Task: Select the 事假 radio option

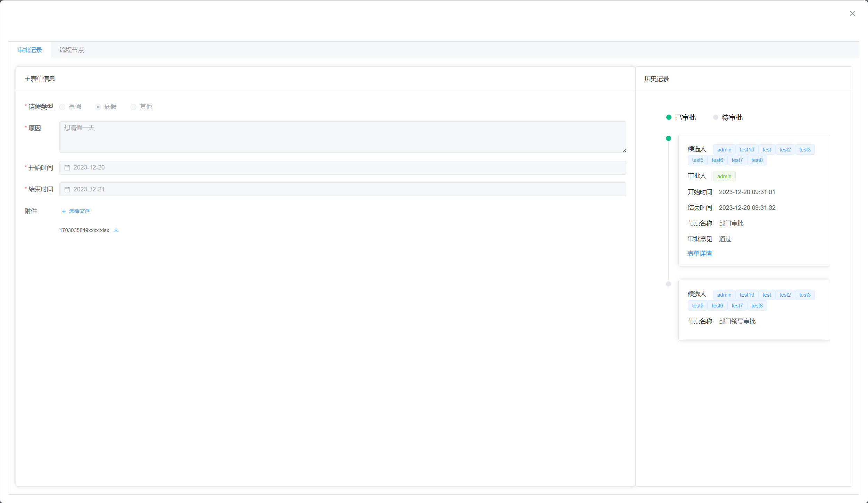Action: tap(62, 107)
